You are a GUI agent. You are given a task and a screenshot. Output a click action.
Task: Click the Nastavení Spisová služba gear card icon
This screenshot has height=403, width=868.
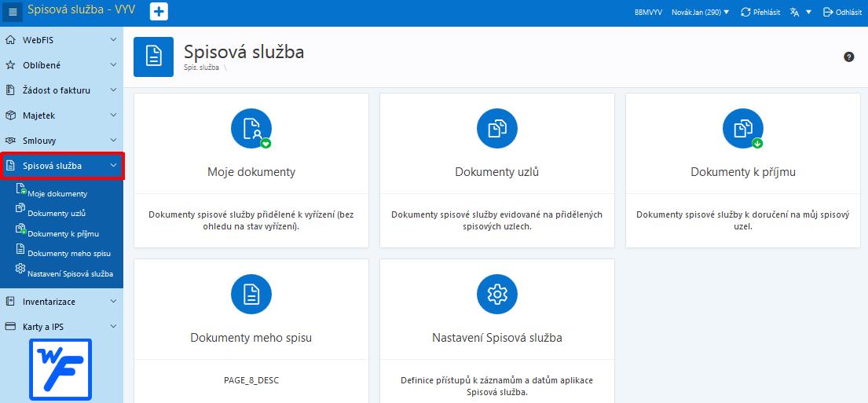pyautogui.click(x=497, y=295)
